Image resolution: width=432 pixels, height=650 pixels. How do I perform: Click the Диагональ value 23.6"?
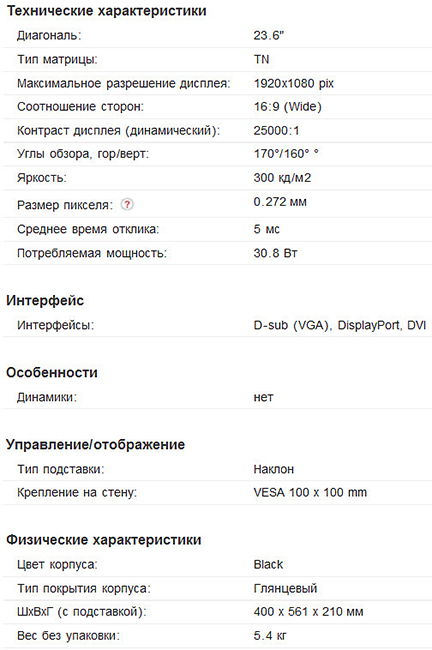269,36
